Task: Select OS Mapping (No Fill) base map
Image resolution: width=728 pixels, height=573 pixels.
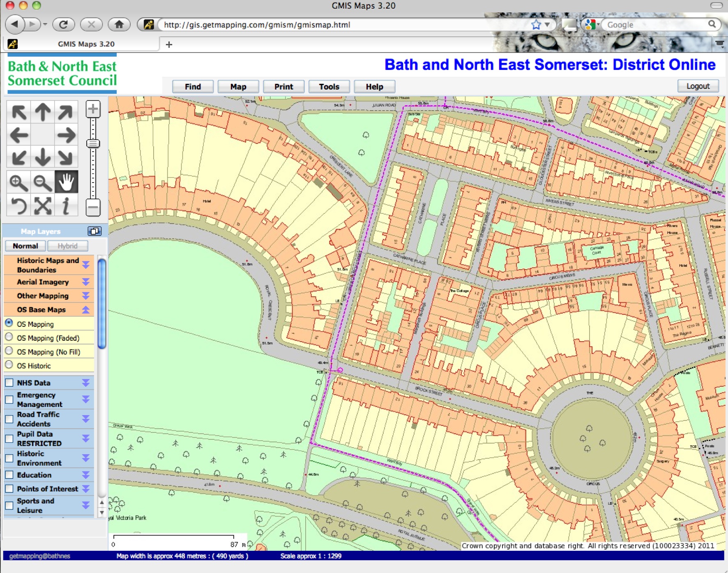Action: click(9, 351)
